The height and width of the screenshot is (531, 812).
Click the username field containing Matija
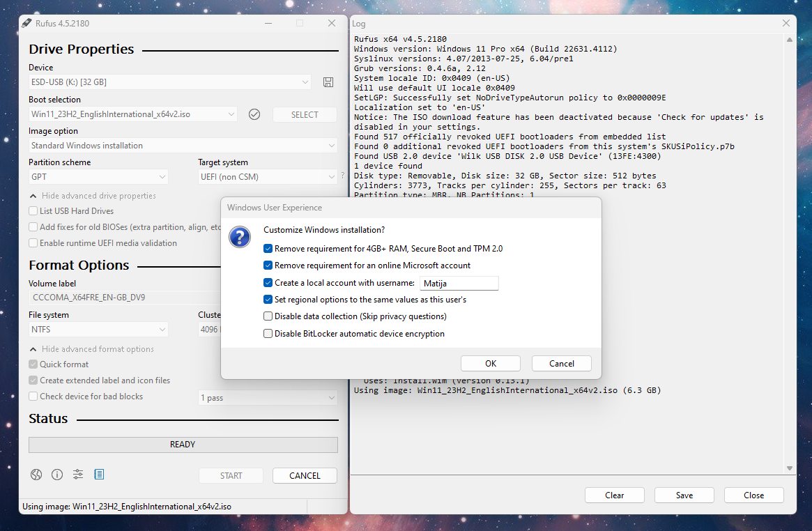tap(459, 283)
